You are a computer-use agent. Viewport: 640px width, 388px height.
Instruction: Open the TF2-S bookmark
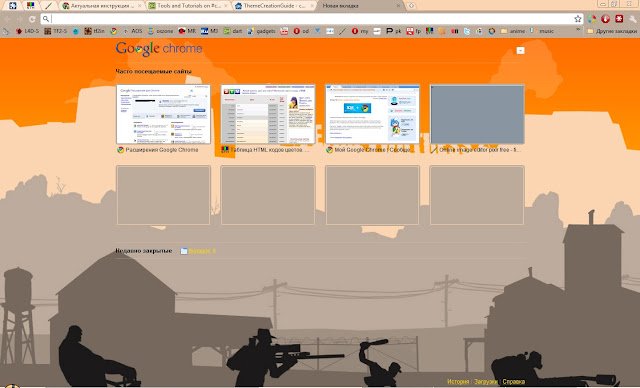tap(56, 31)
